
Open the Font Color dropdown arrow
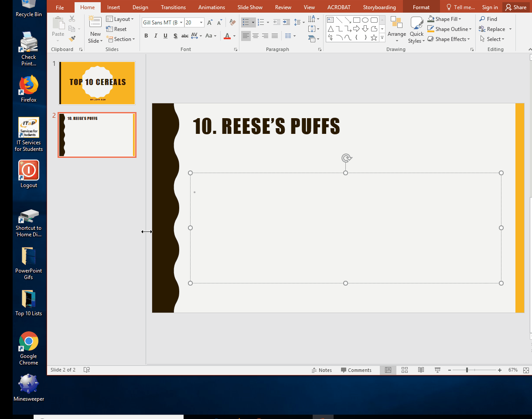coord(235,36)
